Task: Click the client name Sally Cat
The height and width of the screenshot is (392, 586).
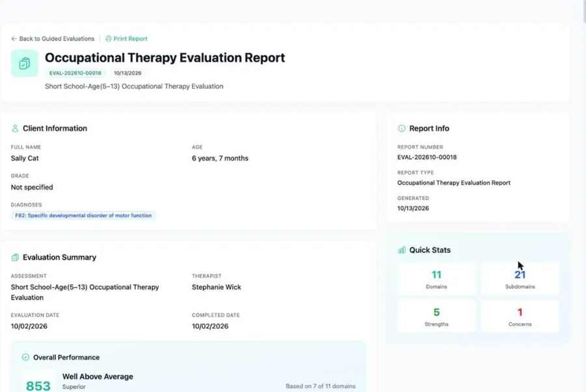Action: [x=25, y=158]
